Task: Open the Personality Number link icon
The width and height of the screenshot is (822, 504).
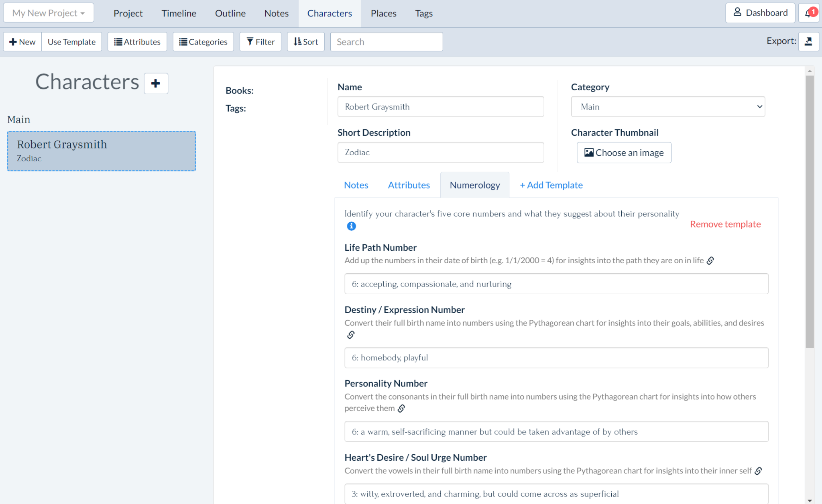Action: (401, 408)
